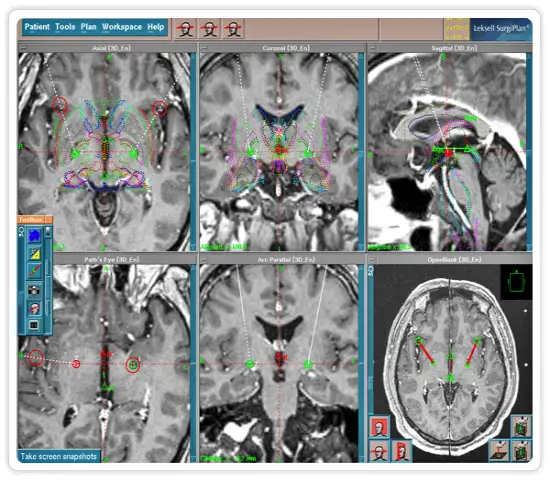Select the Arc Parallel (3D_En) view title
Viewport: 550px width, 480px height.
286,260
